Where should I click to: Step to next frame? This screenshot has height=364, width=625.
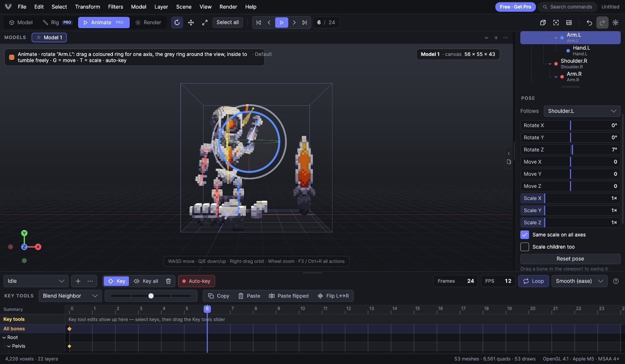click(294, 23)
